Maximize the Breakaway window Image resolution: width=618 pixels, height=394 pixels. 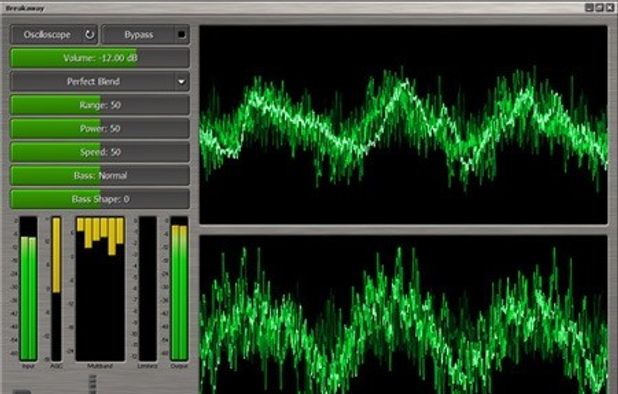[599, 7]
